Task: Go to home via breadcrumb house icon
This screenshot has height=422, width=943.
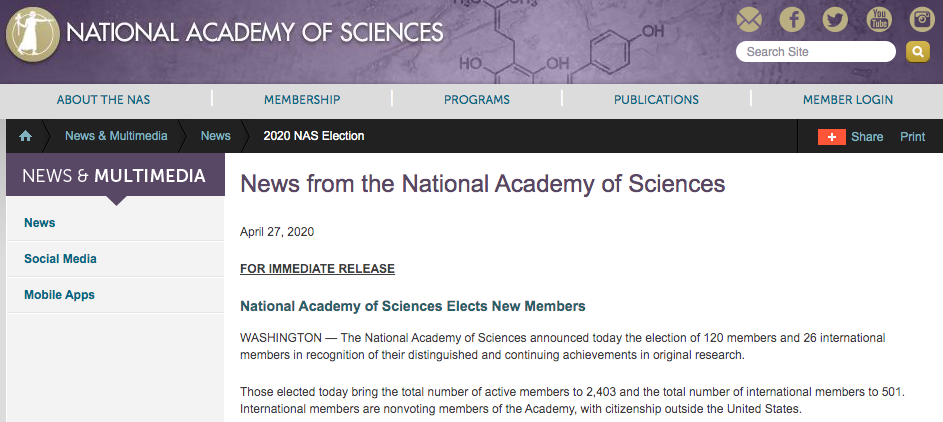Action: coord(26,136)
